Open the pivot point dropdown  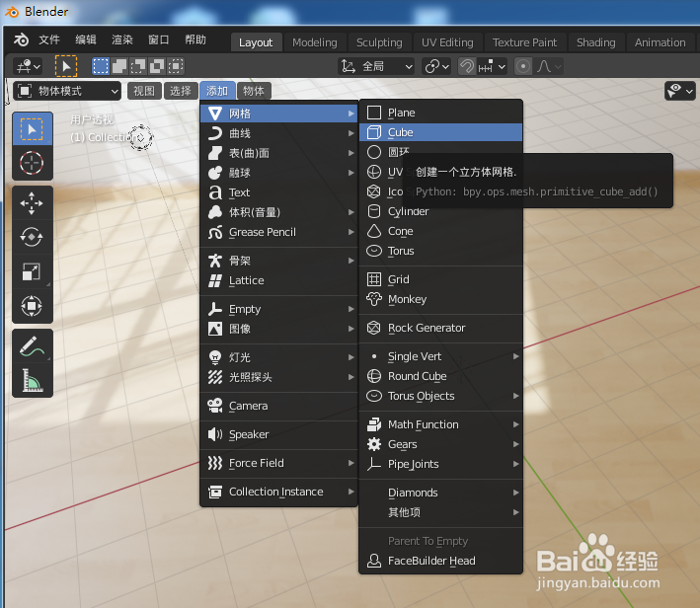436,66
